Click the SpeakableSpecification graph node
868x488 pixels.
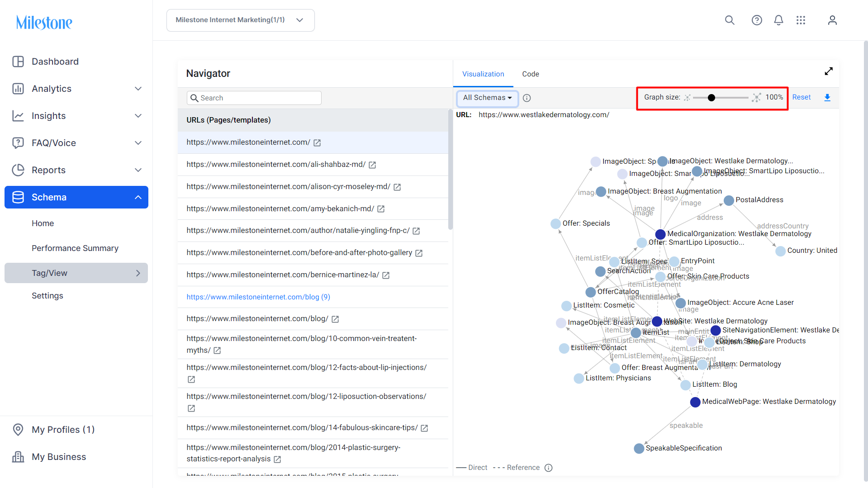coord(639,449)
